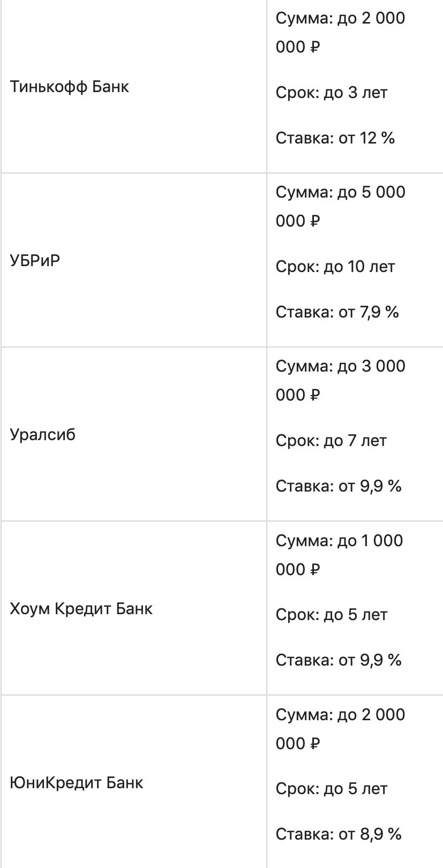Select Хоум Кредит sum up to 1 000 000 ₽

[339, 555]
